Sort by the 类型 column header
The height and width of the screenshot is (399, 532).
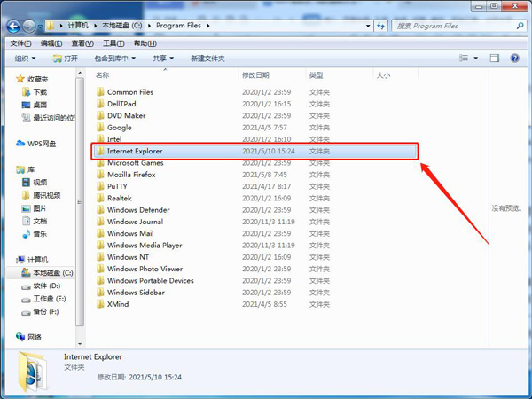[x=316, y=75]
